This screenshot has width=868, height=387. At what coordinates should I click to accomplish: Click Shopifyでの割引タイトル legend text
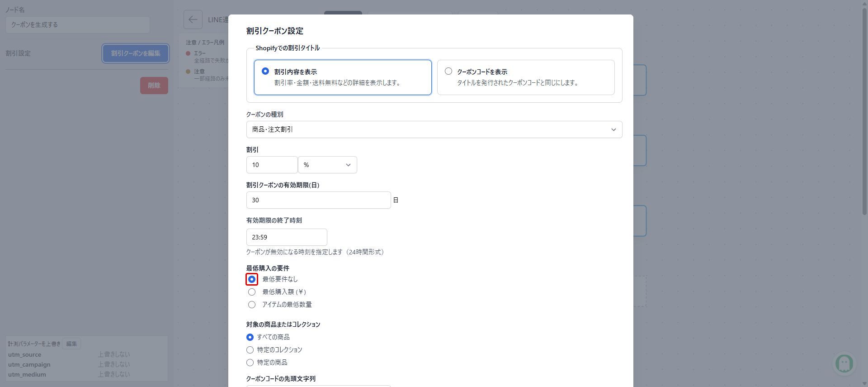click(x=288, y=48)
